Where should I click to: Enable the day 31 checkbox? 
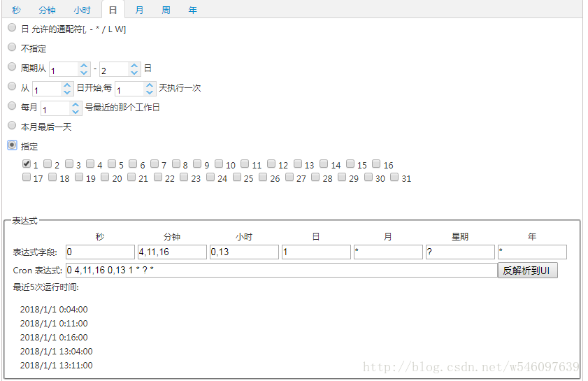394,177
